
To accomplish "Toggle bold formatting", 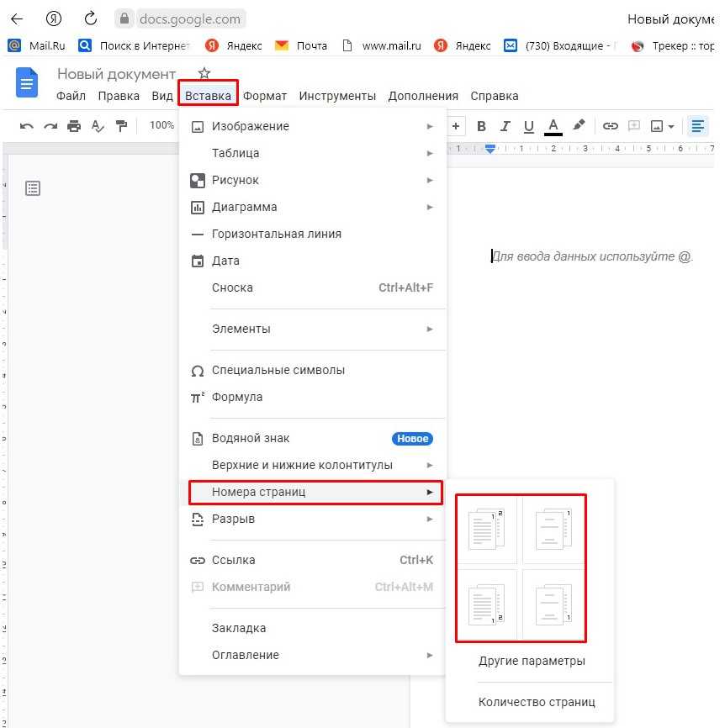I will (482, 126).
